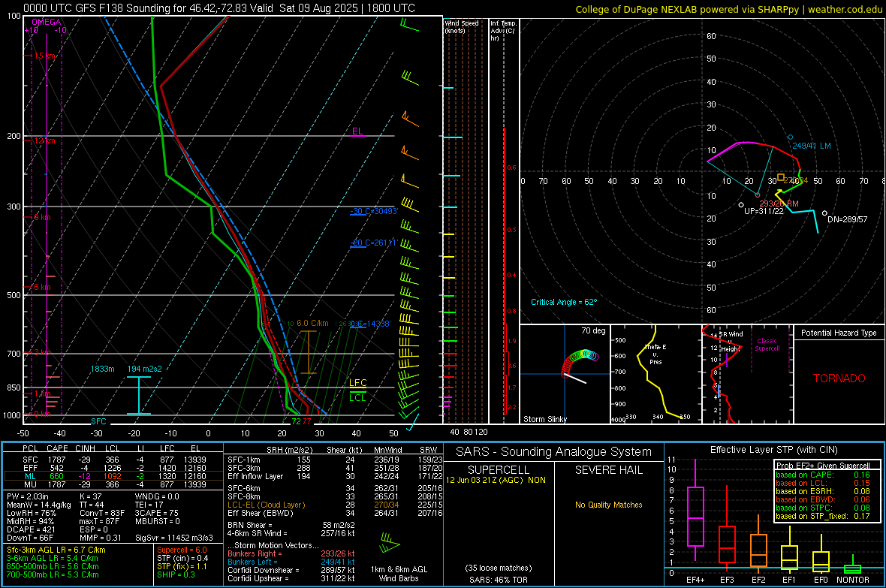Image resolution: width=886 pixels, height=588 pixels.
Task: Click the Inf. Temp. Adv. panel header
Action: 503,31
